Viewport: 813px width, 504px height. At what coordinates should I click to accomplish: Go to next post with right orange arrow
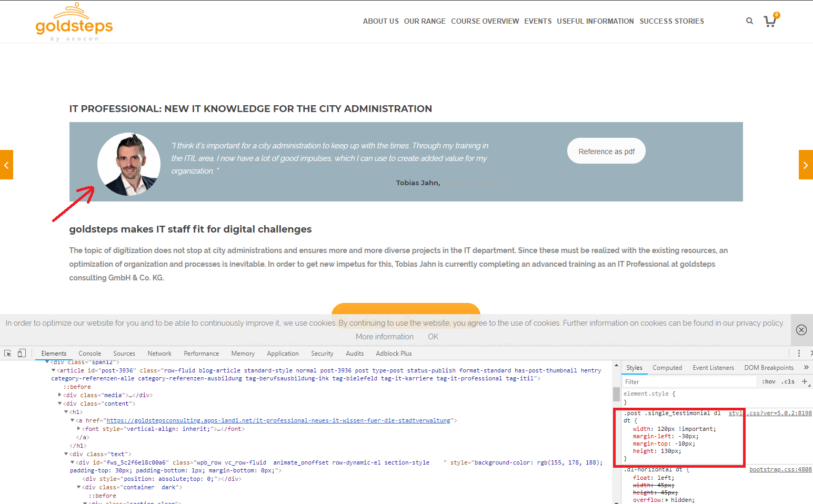806,165
